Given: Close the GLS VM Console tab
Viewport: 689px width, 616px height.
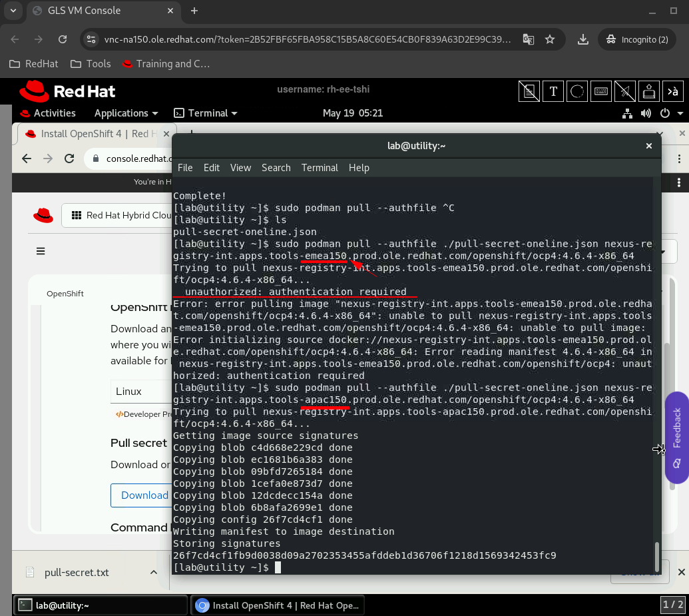Looking at the screenshot, I should point(170,11).
